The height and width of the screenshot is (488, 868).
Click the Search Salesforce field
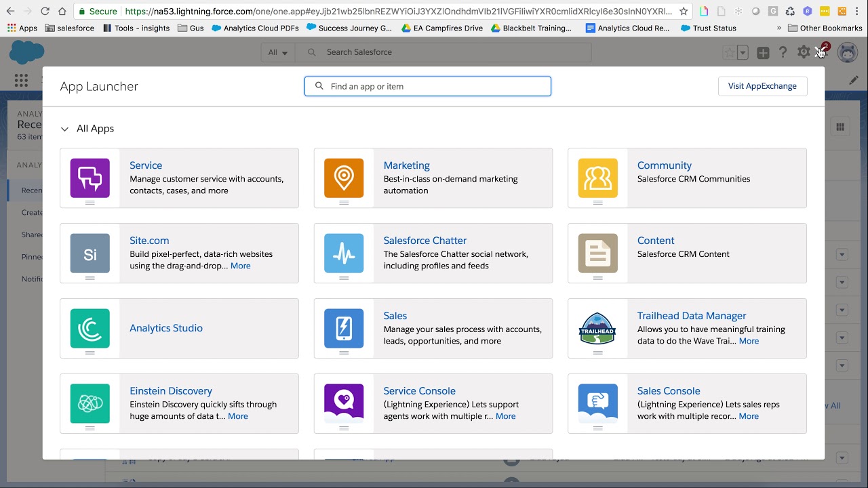click(444, 52)
